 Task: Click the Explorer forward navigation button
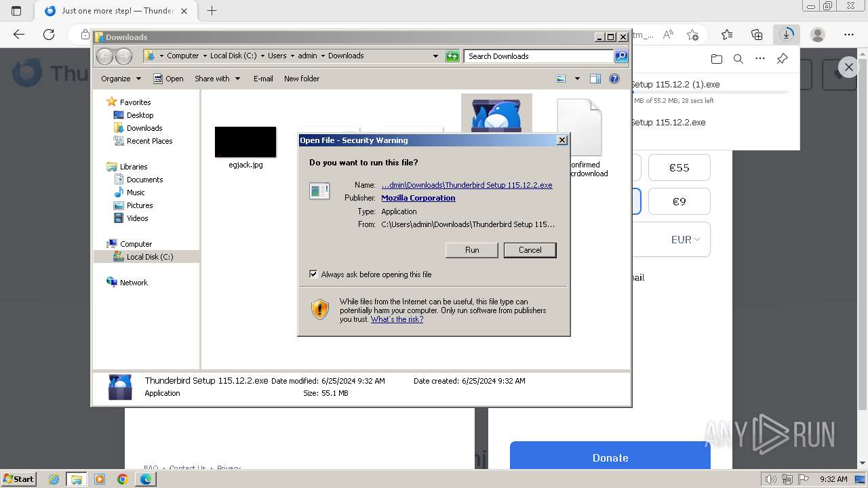tap(123, 56)
